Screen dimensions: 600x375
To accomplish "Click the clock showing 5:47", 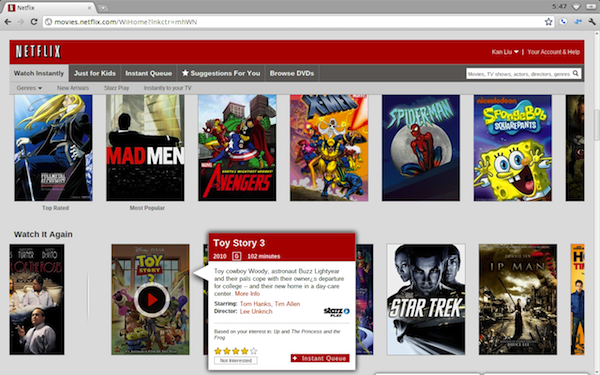I will [559, 7].
